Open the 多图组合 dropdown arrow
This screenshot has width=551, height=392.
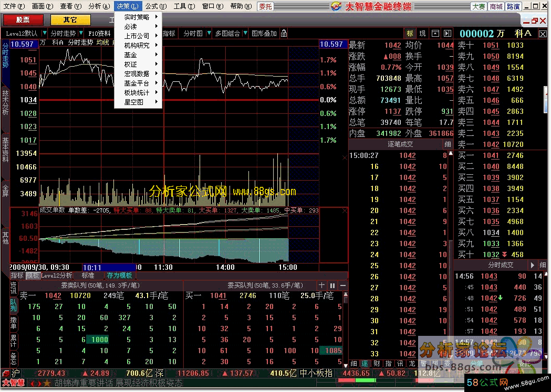click(x=245, y=34)
